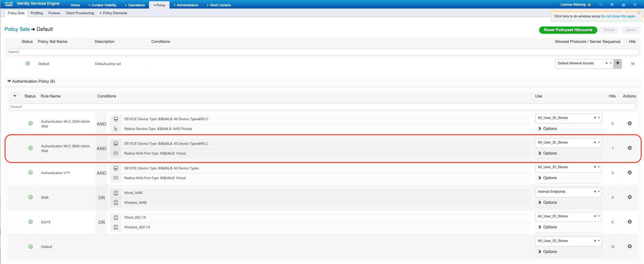Toggle status of MAB rule

click(x=31, y=197)
